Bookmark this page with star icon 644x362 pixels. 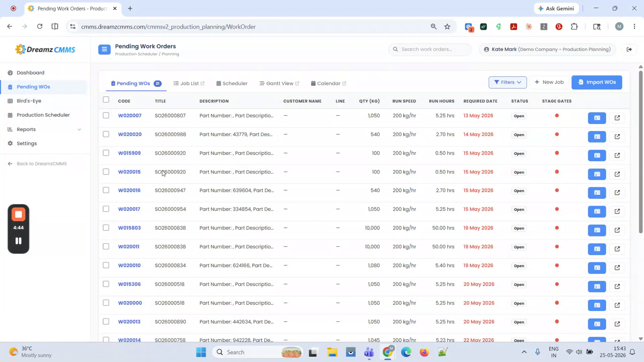coord(447,27)
